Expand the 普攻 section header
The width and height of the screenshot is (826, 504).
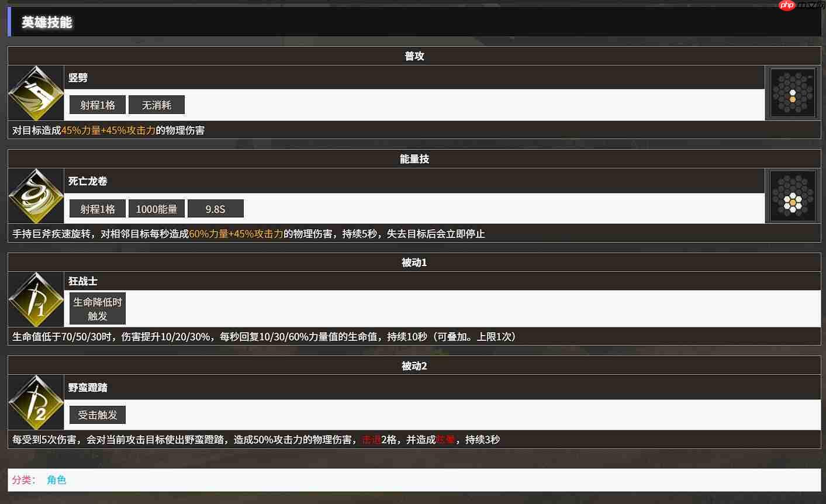pyautogui.click(x=413, y=56)
